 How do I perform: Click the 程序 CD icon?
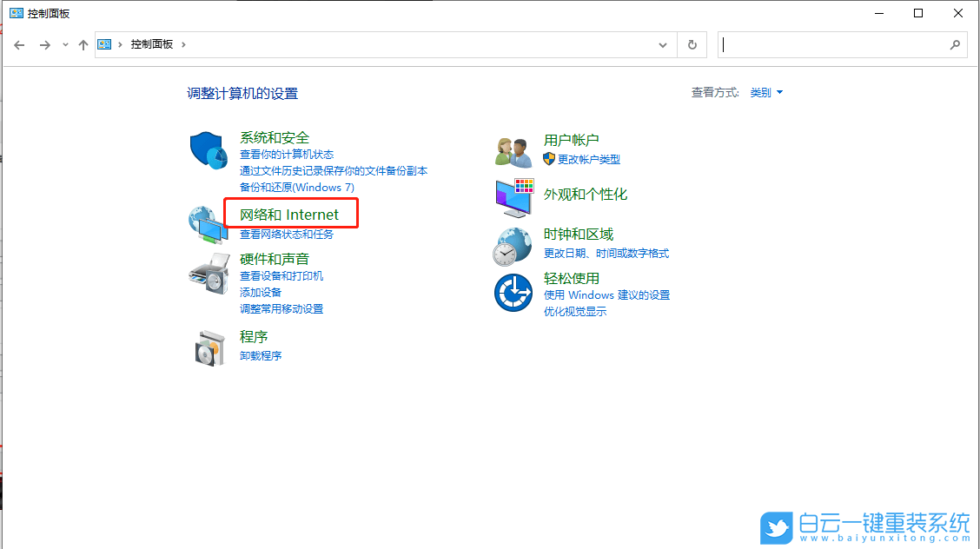click(209, 345)
